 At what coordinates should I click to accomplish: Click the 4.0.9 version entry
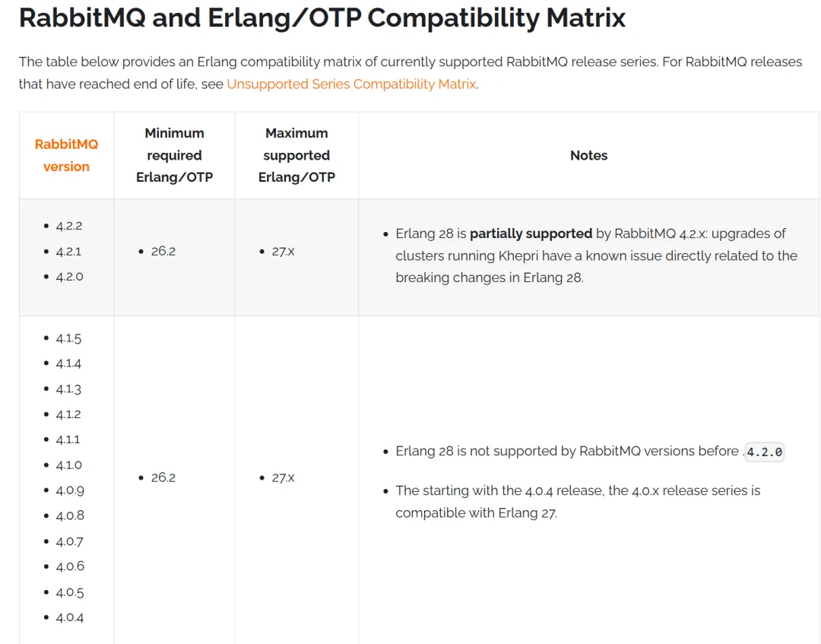[70, 490]
